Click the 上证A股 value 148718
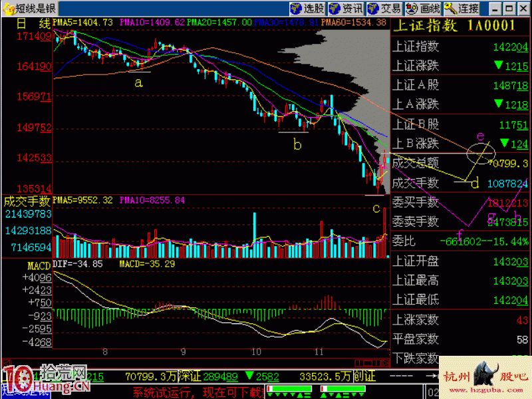 (510, 86)
